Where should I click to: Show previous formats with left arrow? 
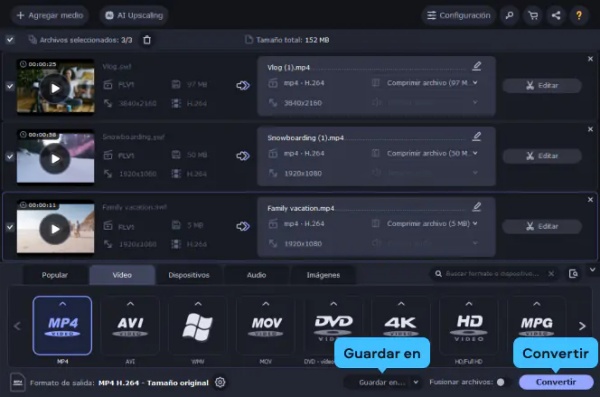click(17, 326)
